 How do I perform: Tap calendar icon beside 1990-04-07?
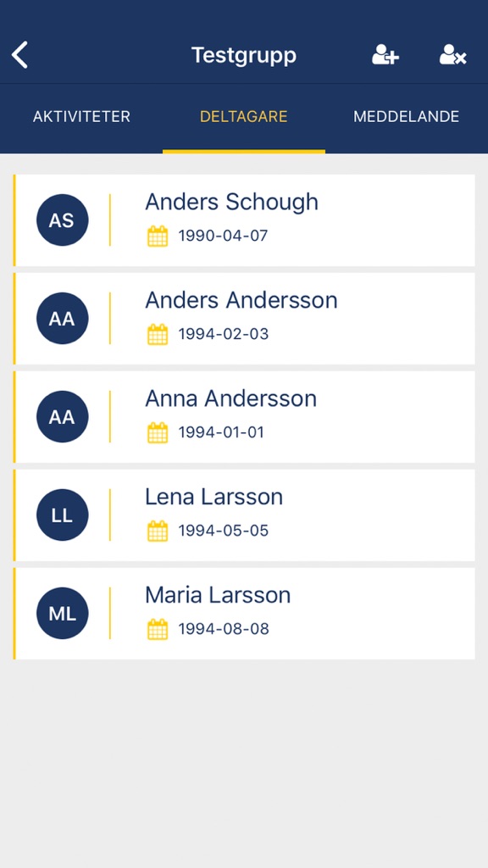click(x=158, y=236)
